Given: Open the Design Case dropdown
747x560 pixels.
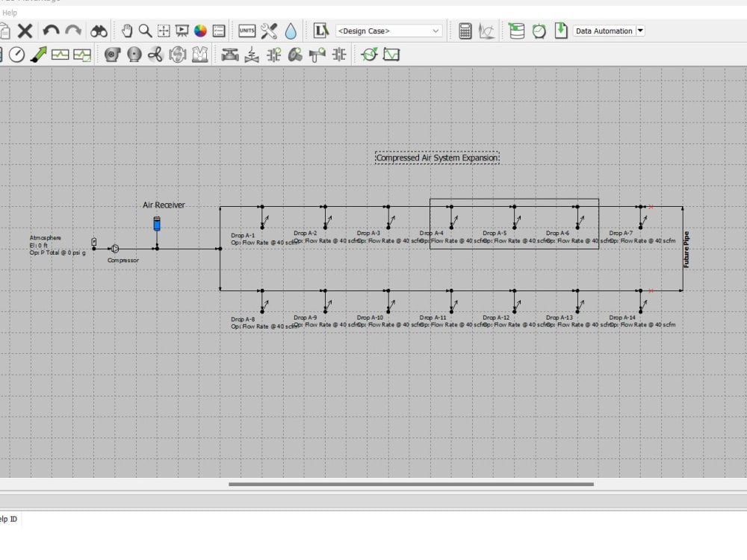Looking at the screenshot, I should (x=388, y=31).
